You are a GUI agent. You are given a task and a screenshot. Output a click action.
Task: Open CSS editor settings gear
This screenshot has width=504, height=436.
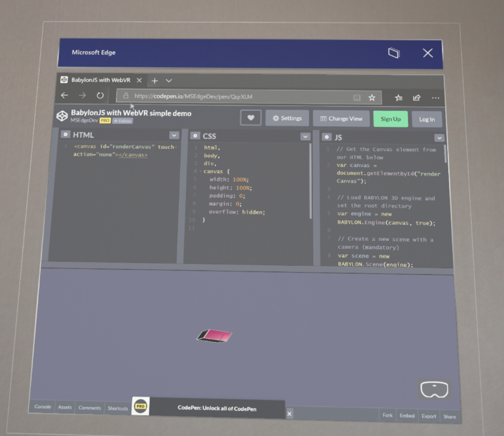click(195, 135)
